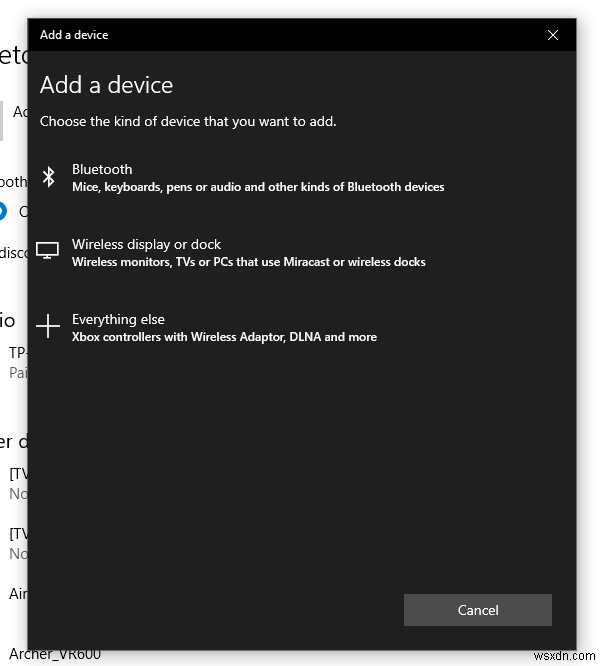Click the Xbox controllers DLNA description
Viewport: 607px width, 666px height.
tap(224, 337)
